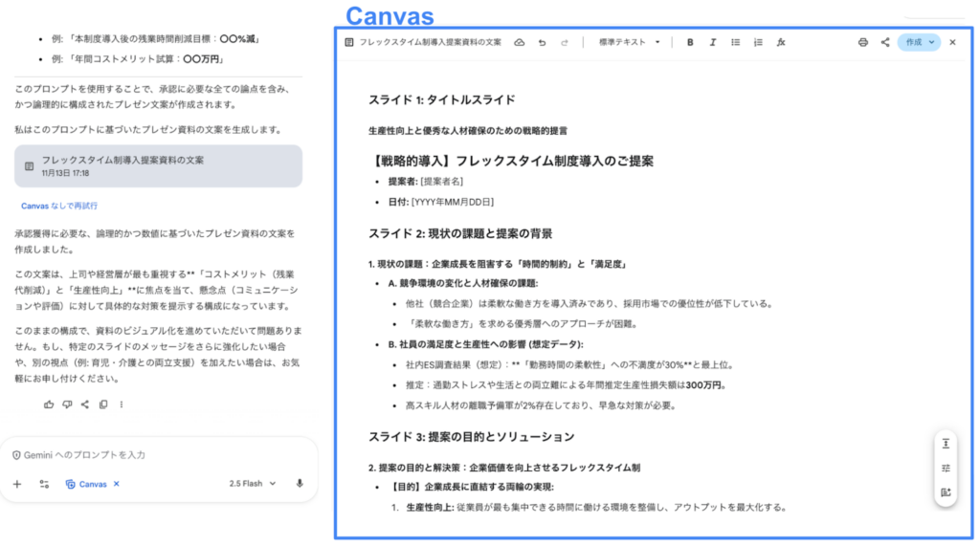Open the change length tool
Image resolution: width=980 pixels, height=546 pixels.
(946, 444)
